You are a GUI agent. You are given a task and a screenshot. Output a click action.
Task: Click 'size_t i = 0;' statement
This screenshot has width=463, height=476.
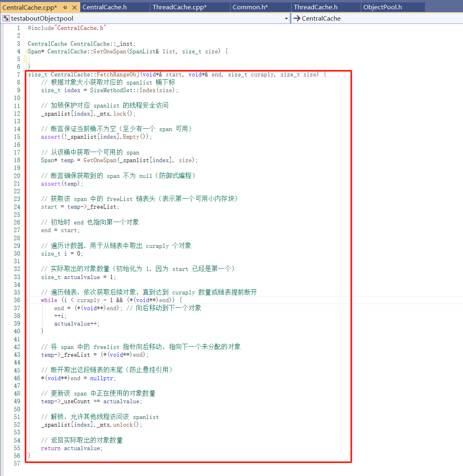coord(62,254)
